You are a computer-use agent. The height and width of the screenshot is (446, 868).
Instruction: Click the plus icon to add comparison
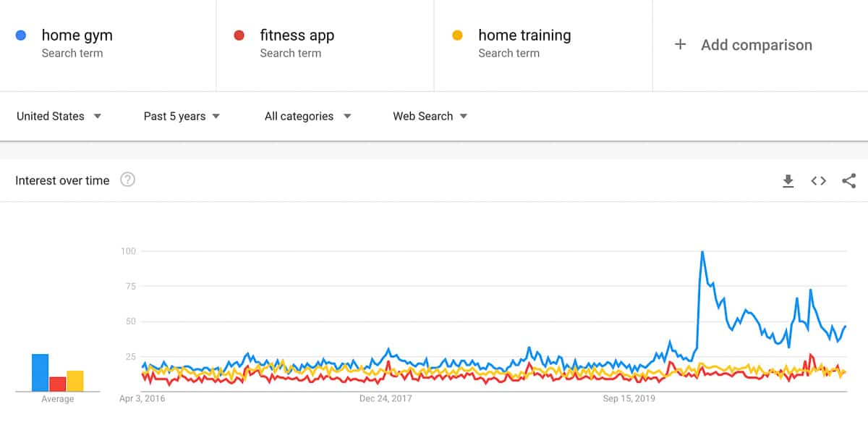click(x=681, y=44)
